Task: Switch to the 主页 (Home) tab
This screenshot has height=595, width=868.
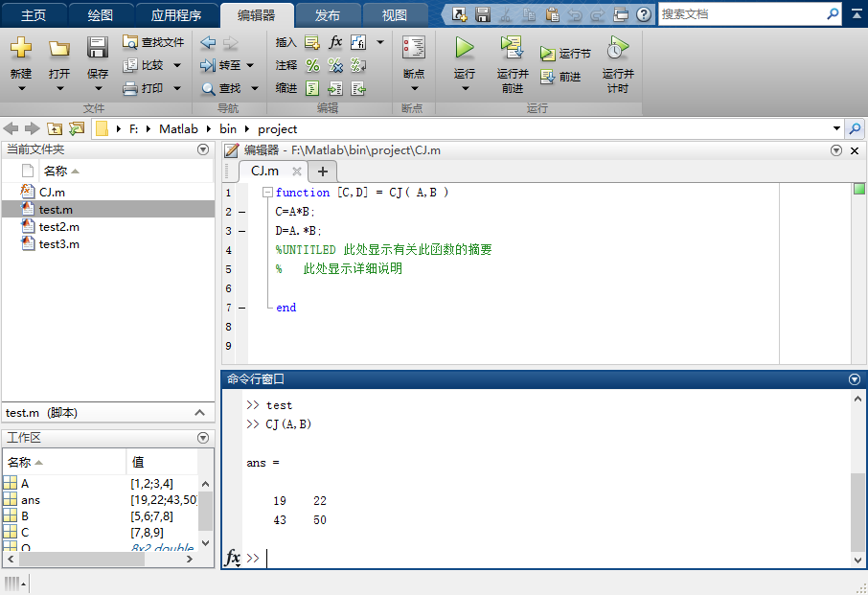Action: (34, 15)
